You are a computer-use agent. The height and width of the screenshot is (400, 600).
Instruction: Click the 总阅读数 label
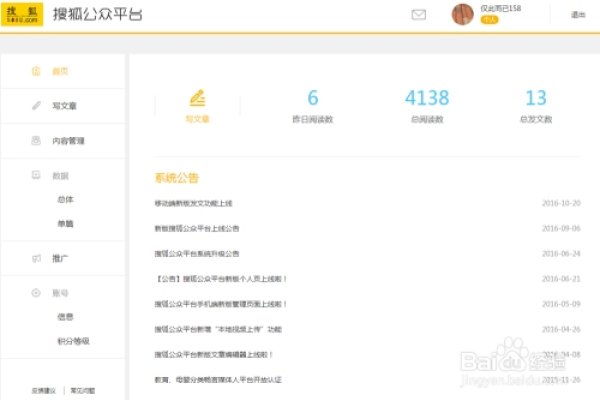[x=427, y=119]
